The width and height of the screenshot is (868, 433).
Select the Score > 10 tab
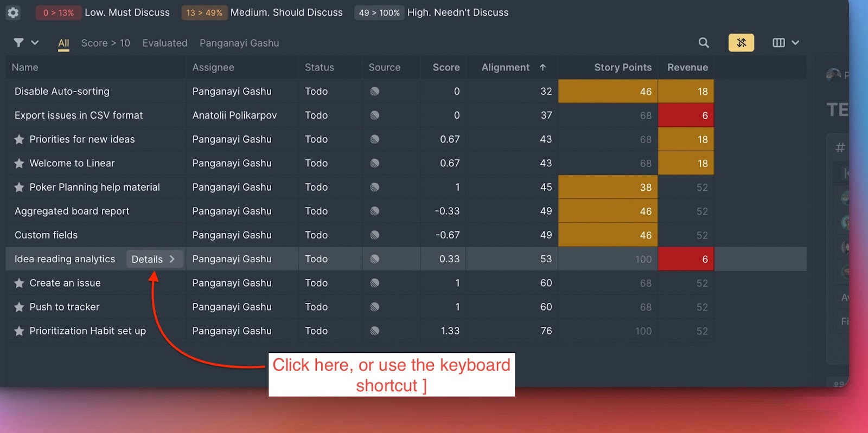(106, 43)
